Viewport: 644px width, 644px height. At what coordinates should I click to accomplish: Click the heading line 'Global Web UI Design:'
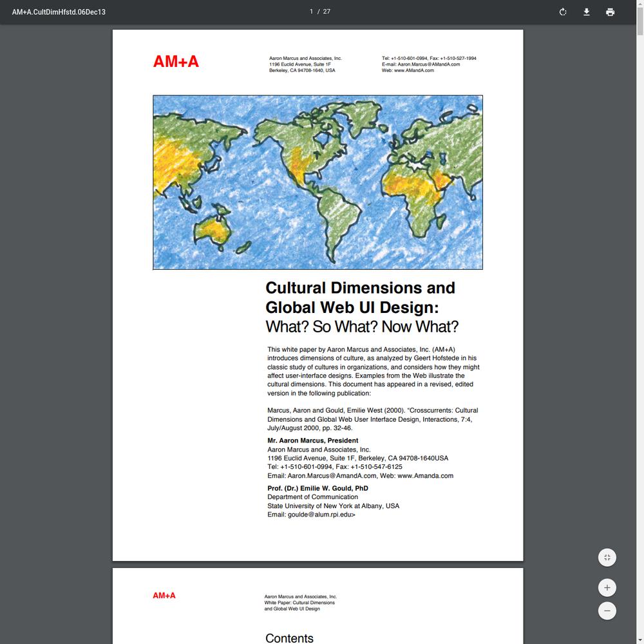click(352, 308)
